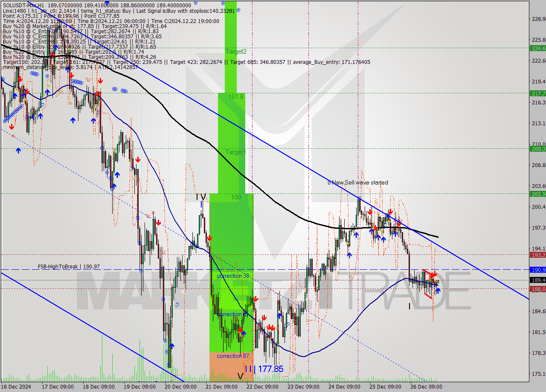This screenshot has height=392, width=546.
Task: Click the '19 Dec 09:00' time axis label
Action: [x=139, y=387]
